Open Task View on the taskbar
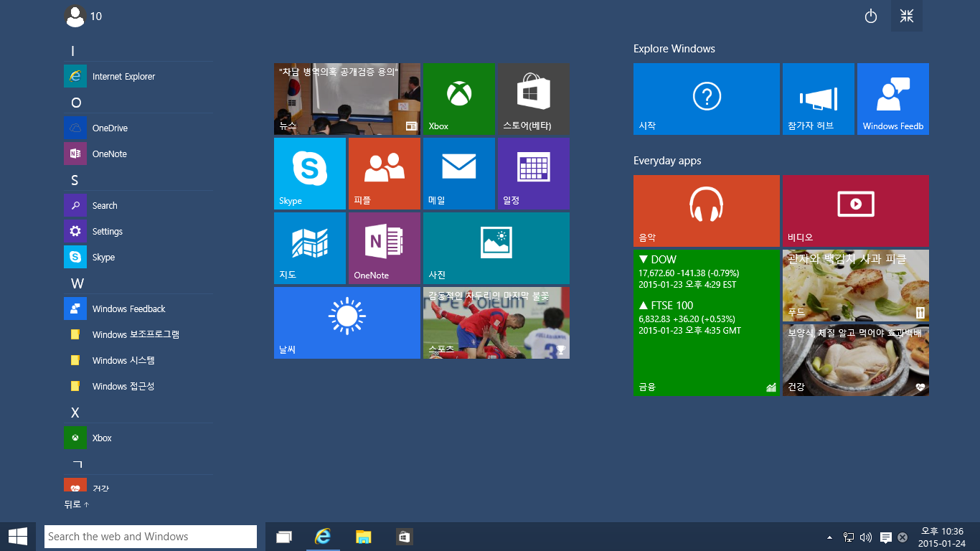 click(x=284, y=537)
